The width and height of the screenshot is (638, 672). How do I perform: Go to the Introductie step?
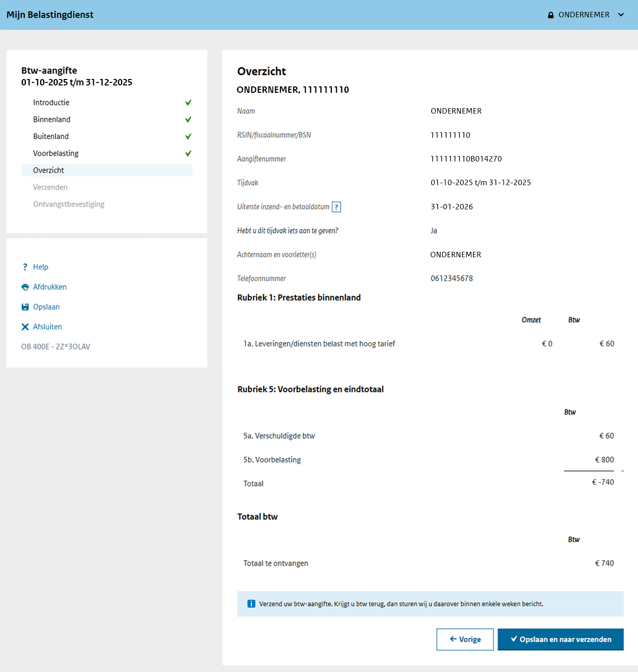pos(51,103)
